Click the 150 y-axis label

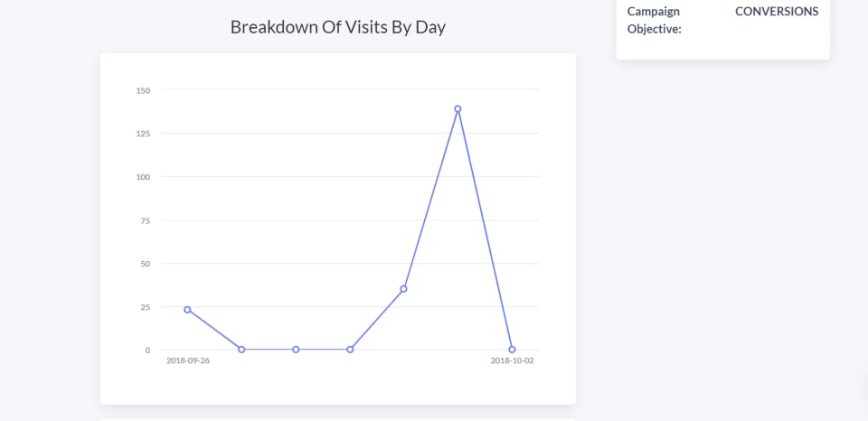(143, 90)
